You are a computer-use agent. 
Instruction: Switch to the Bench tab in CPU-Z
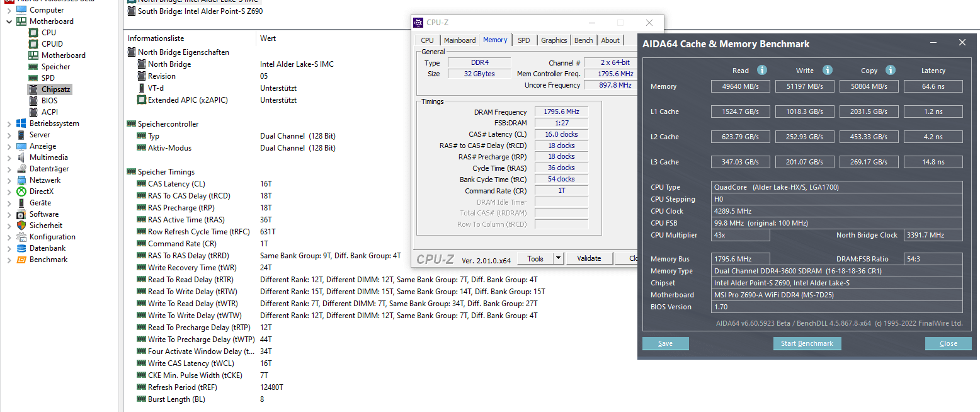point(584,40)
